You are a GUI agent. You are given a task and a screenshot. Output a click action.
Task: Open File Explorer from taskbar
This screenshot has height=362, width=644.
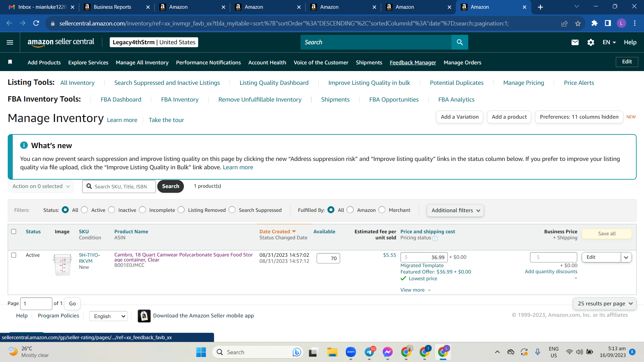coord(332,352)
